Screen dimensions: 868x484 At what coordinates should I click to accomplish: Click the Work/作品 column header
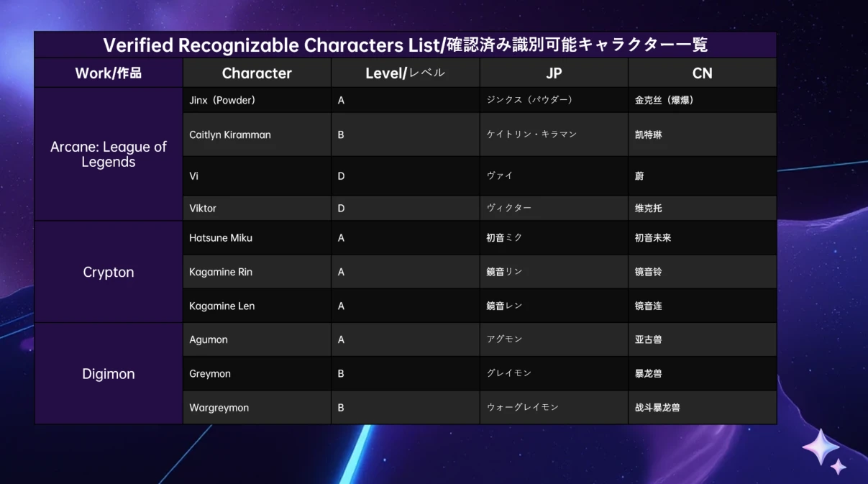108,73
